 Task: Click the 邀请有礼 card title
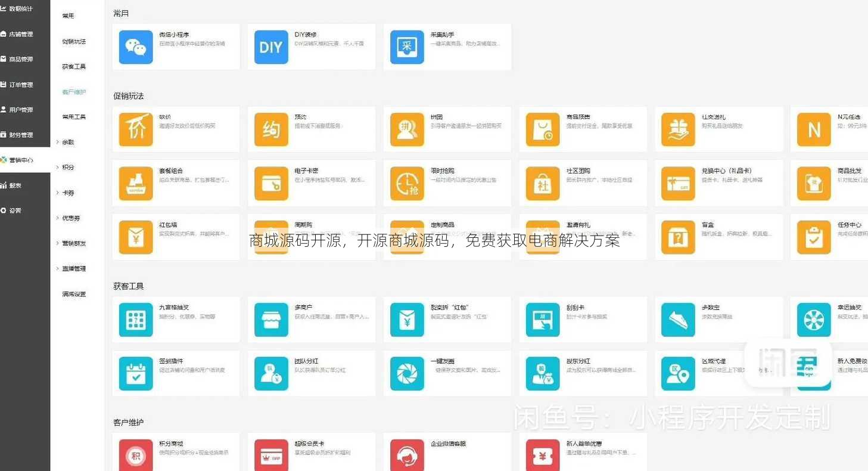tap(578, 225)
